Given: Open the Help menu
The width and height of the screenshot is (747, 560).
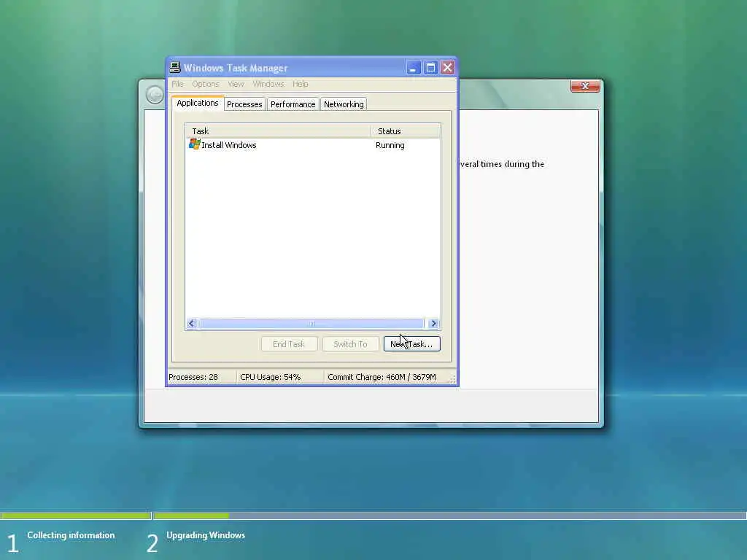Looking at the screenshot, I should click(300, 84).
